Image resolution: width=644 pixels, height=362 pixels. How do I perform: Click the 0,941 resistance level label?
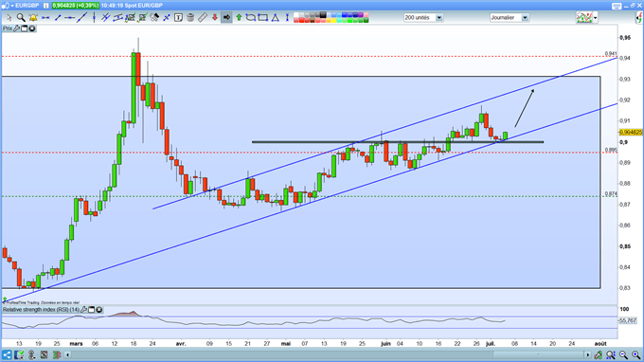tap(611, 53)
